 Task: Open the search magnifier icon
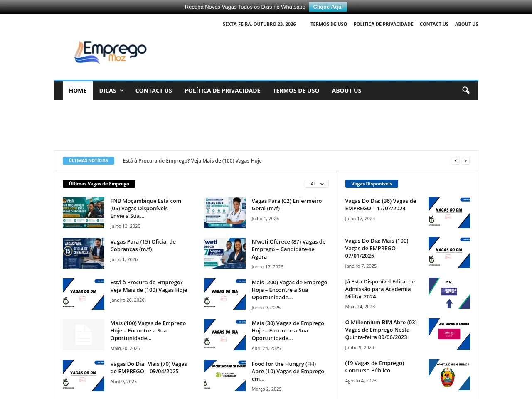(x=465, y=90)
